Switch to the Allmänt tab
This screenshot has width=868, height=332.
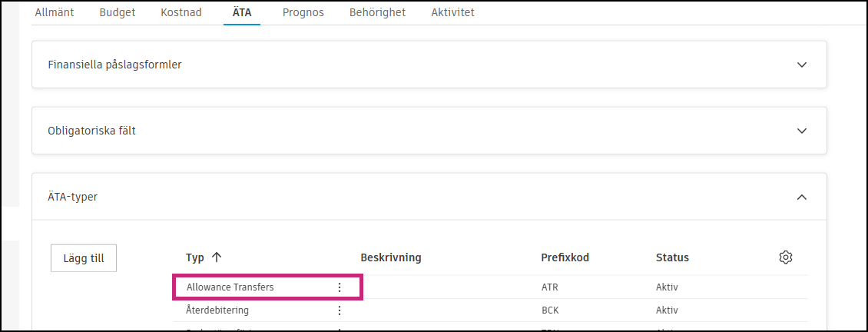click(55, 12)
